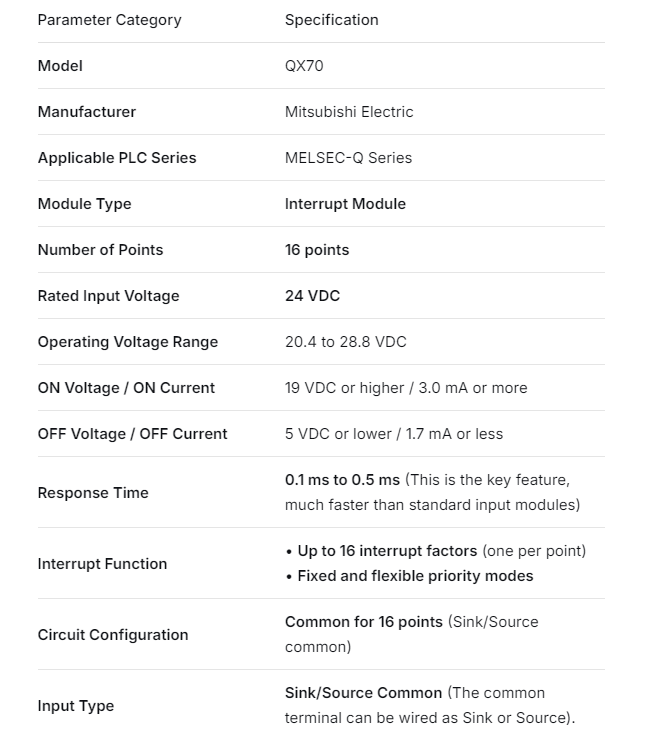The height and width of the screenshot is (733, 659).
Task: Click the "Operating Voltage Range" label
Action: pyautogui.click(x=127, y=342)
